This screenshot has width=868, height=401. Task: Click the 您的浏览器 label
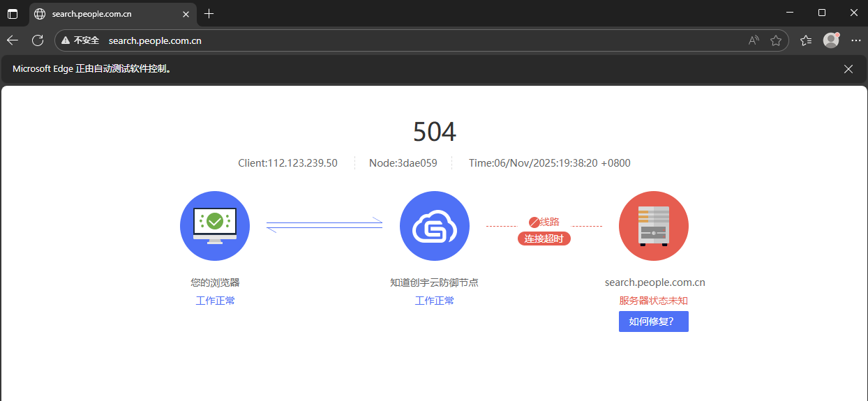(215, 282)
